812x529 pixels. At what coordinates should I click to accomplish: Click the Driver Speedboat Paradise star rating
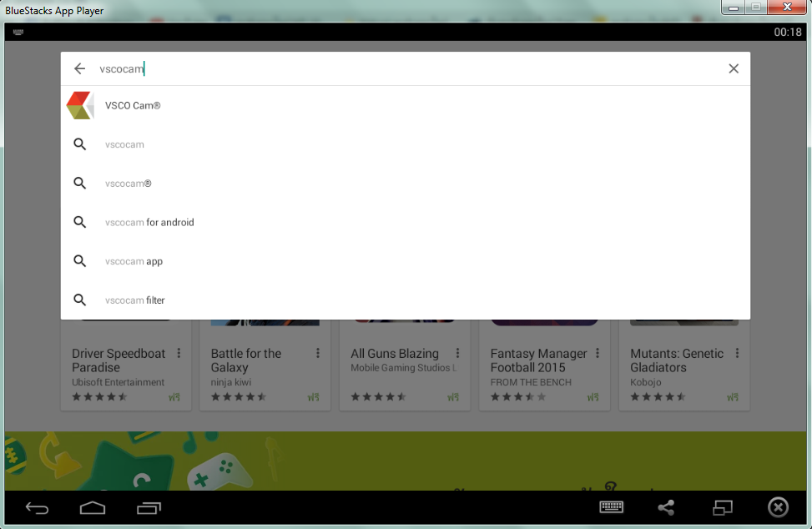pyautogui.click(x=99, y=397)
